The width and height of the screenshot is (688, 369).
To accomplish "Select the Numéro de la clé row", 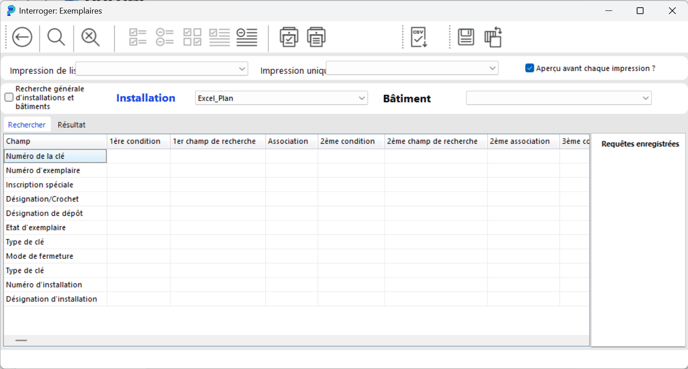I will click(x=55, y=156).
